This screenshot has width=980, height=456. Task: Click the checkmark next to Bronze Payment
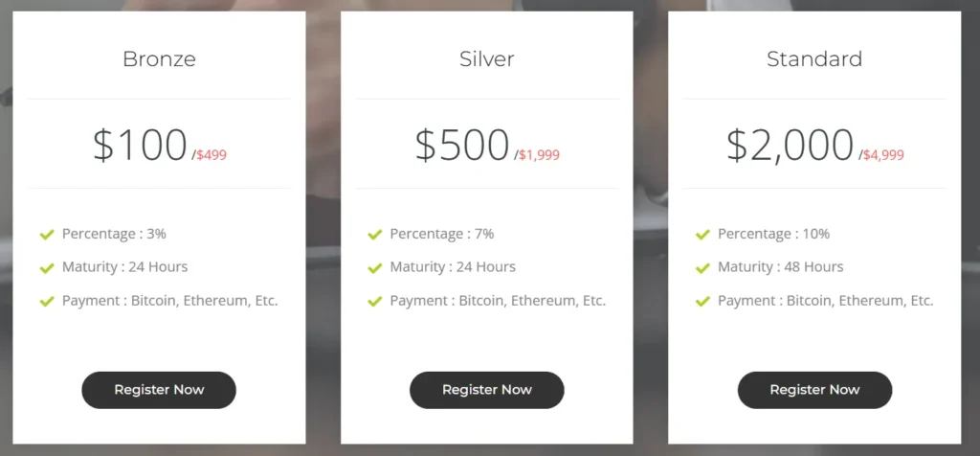click(x=47, y=301)
